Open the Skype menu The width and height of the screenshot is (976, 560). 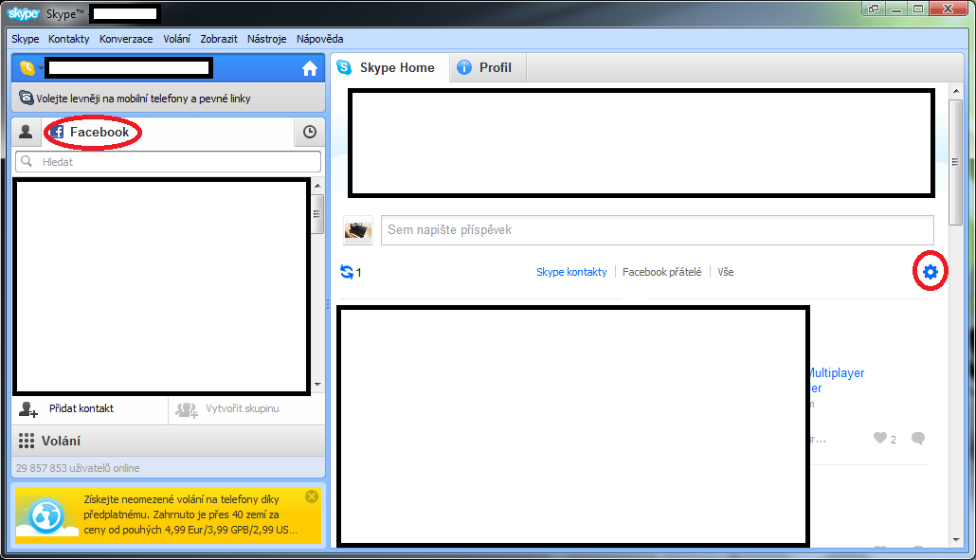click(25, 39)
